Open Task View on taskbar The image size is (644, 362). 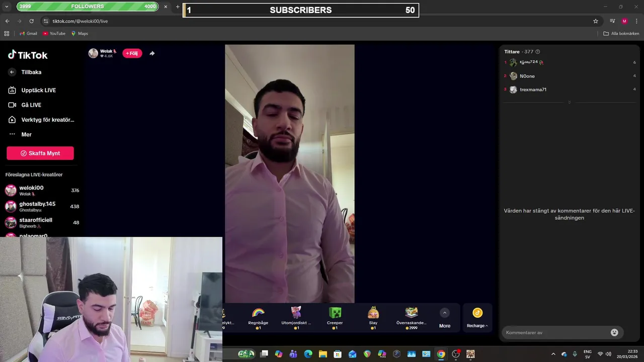click(x=264, y=354)
